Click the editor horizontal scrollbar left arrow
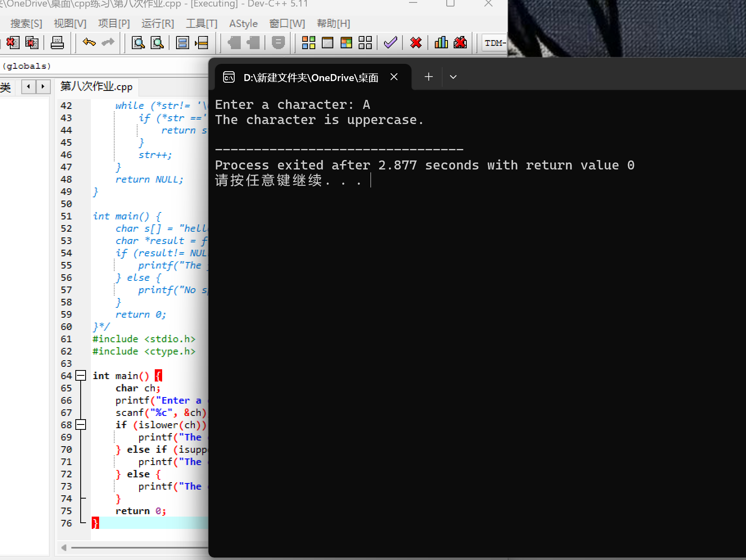746x560 pixels. pos(63,547)
